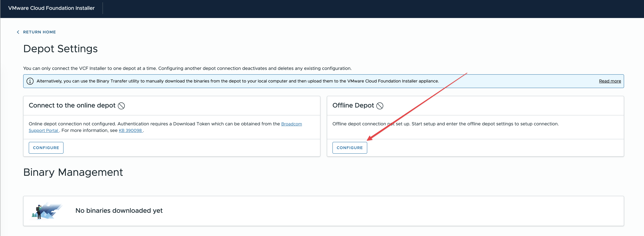644x236 pixels.
Task: Open the Read more link
Action: click(x=610, y=81)
